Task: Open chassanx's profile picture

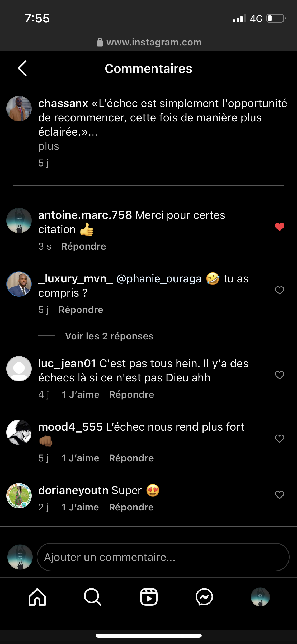Action: pyautogui.click(x=19, y=109)
